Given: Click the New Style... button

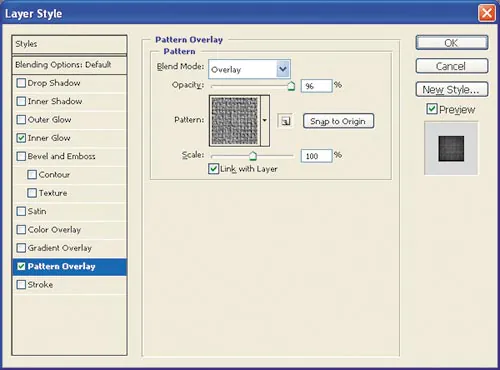Looking at the screenshot, I should (x=452, y=89).
